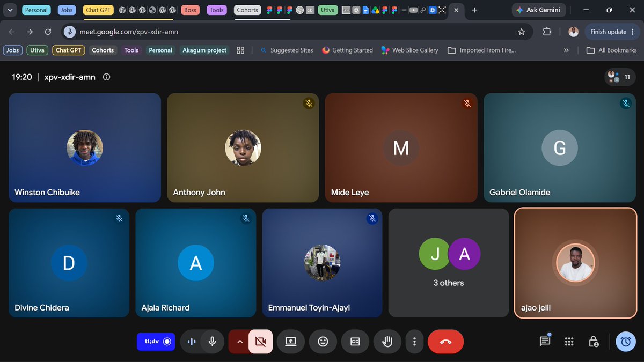Collapse the Cohorts tab group

tap(247, 10)
